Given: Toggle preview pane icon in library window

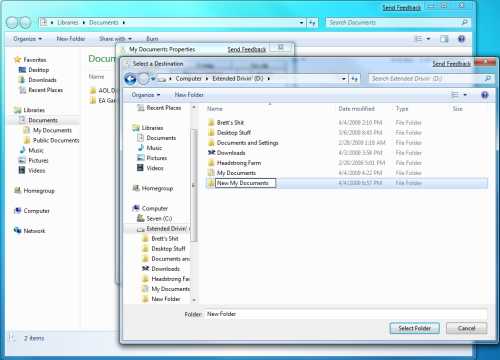Looking at the screenshot, I should coord(444,39).
